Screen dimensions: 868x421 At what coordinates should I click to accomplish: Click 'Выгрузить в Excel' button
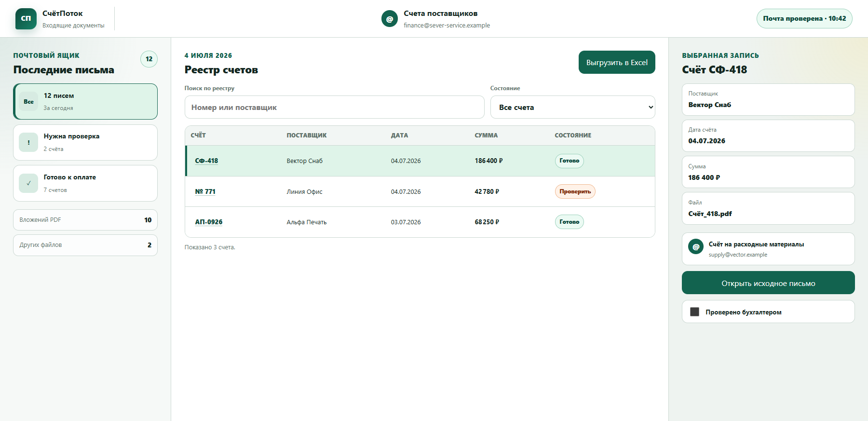point(617,62)
